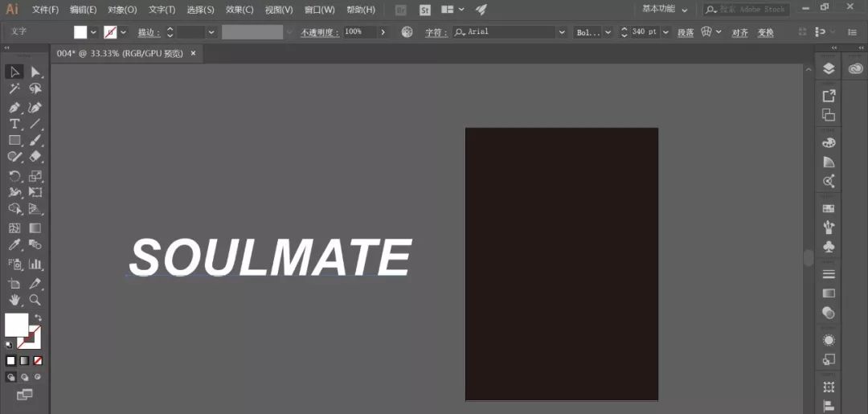Select the Rectangle tool

point(14,141)
